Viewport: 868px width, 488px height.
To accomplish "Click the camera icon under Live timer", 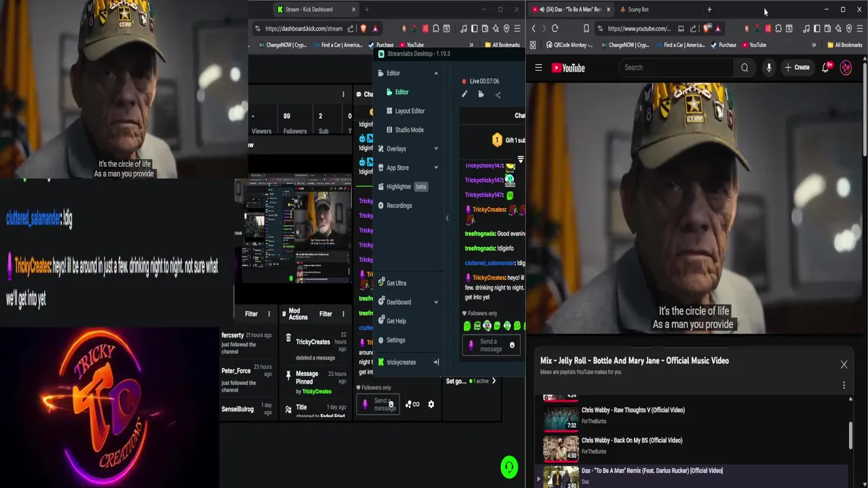I will coord(481,95).
